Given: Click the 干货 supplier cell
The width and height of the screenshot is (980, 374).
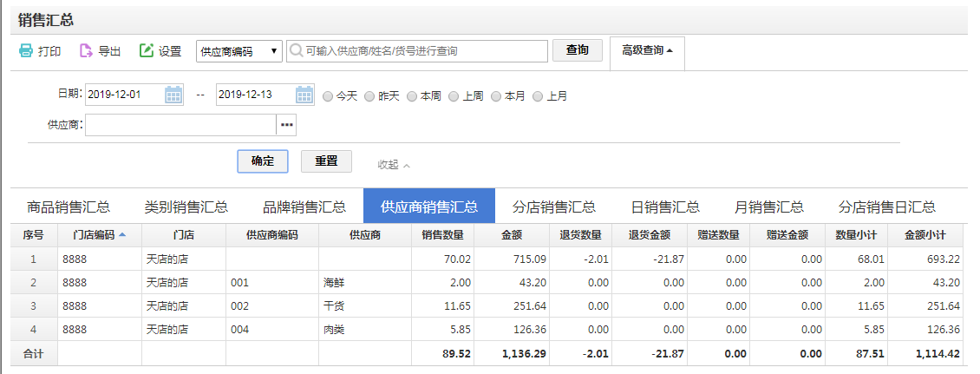Looking at the screenshot, I should 365,305.
